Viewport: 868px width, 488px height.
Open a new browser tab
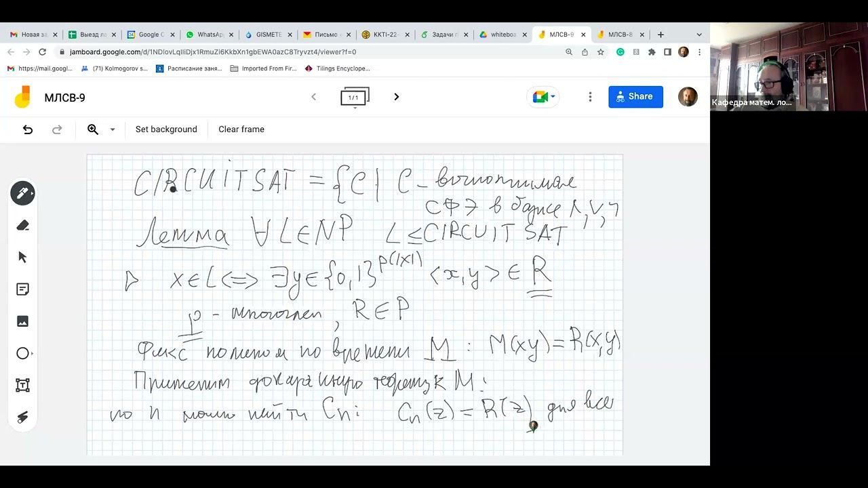(x=660, y=35)
